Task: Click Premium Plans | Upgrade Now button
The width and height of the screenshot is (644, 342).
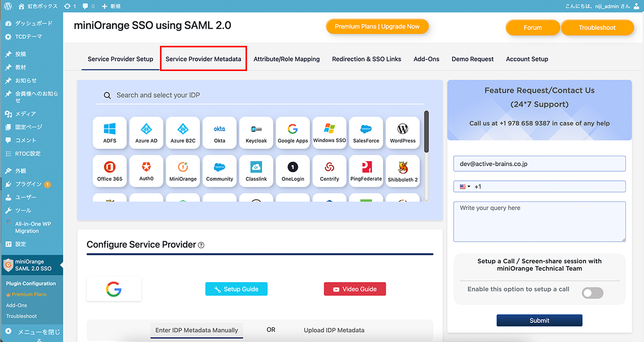Action: (377, 27)
